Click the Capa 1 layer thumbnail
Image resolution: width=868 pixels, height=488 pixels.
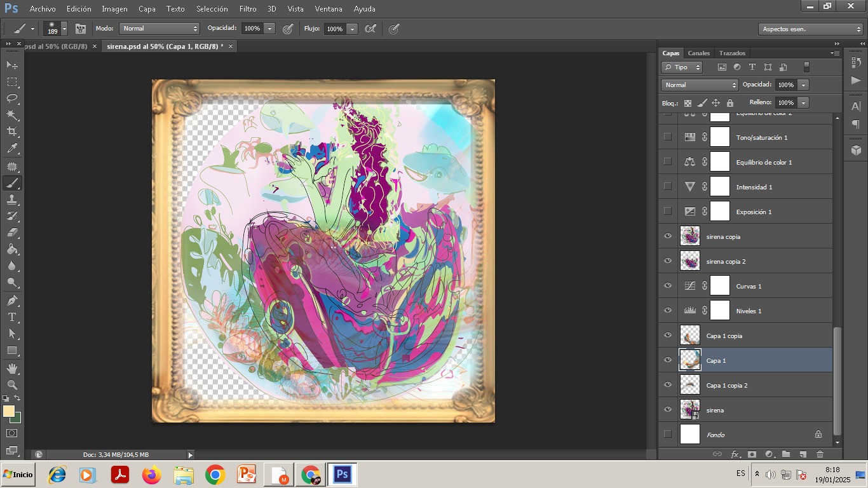689,360
